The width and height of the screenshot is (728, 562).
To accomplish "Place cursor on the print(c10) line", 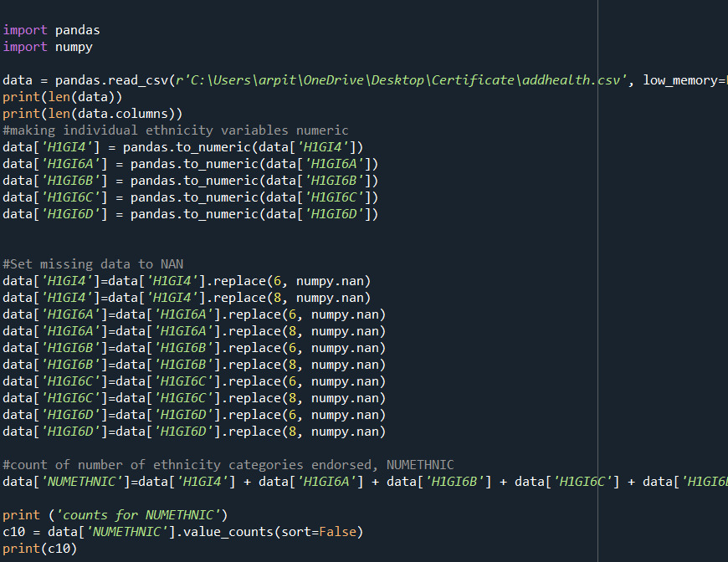I will [x=39, y=549].
